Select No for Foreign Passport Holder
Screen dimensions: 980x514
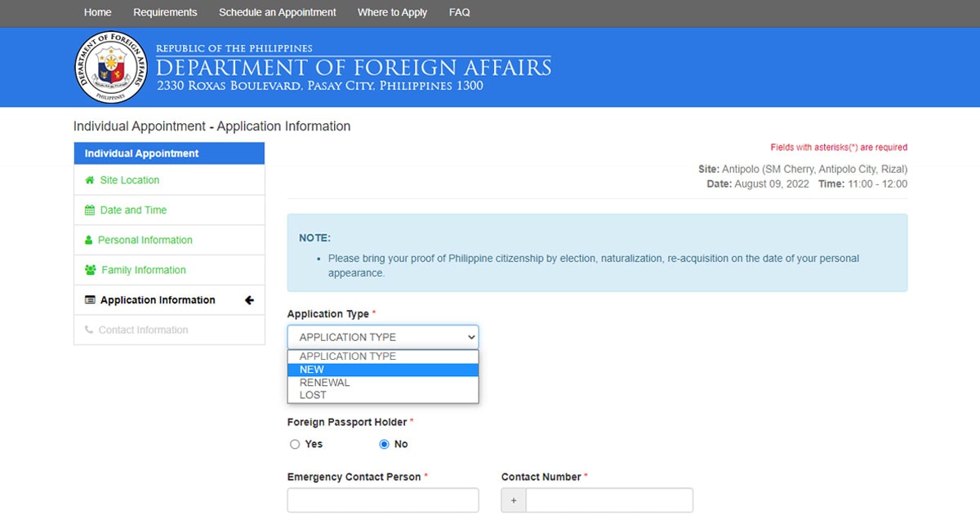(384, 444)
